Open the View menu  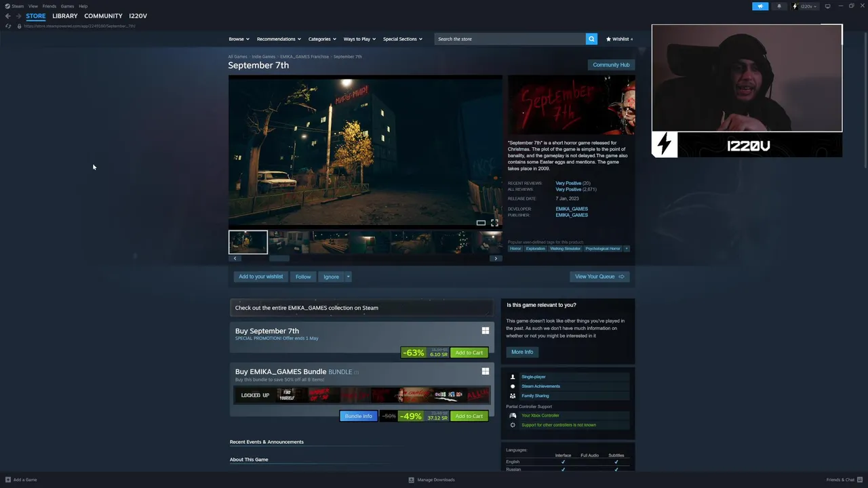pyautogui.click(x=33, y=6)
